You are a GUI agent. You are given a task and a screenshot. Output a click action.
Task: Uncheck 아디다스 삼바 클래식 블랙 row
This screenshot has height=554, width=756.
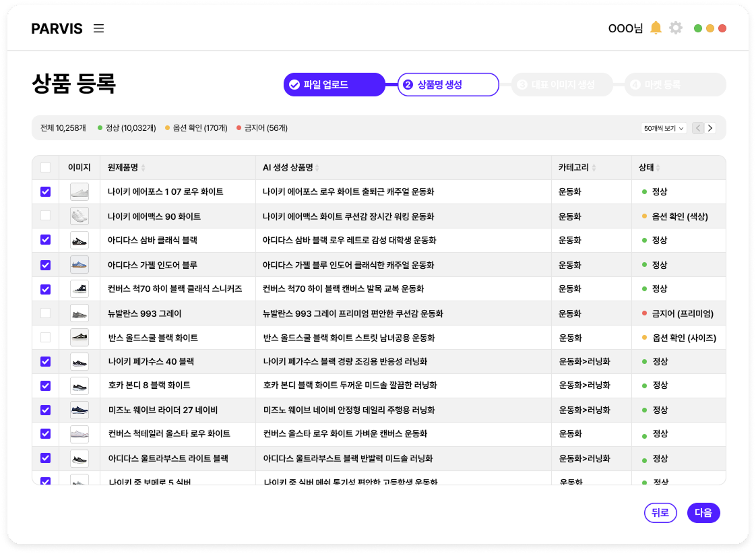tap(45, 240)
